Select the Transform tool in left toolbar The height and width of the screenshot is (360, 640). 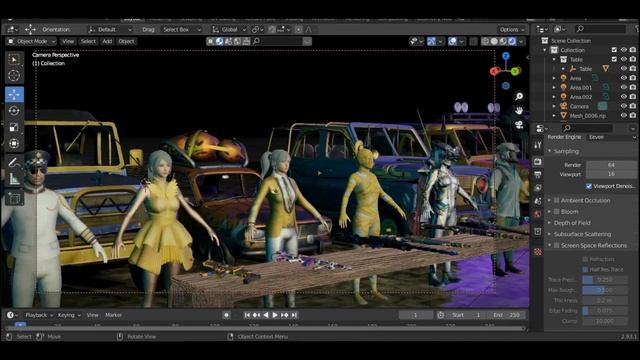point(14,144)
